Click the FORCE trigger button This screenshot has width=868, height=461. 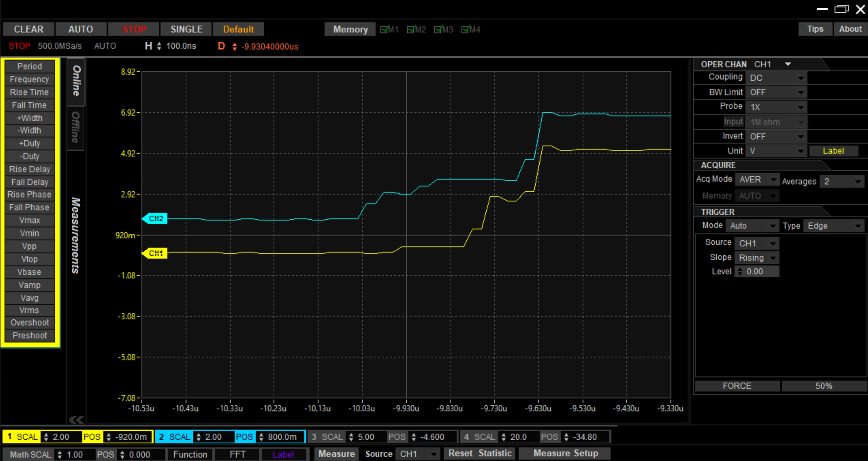click(737, 386)
